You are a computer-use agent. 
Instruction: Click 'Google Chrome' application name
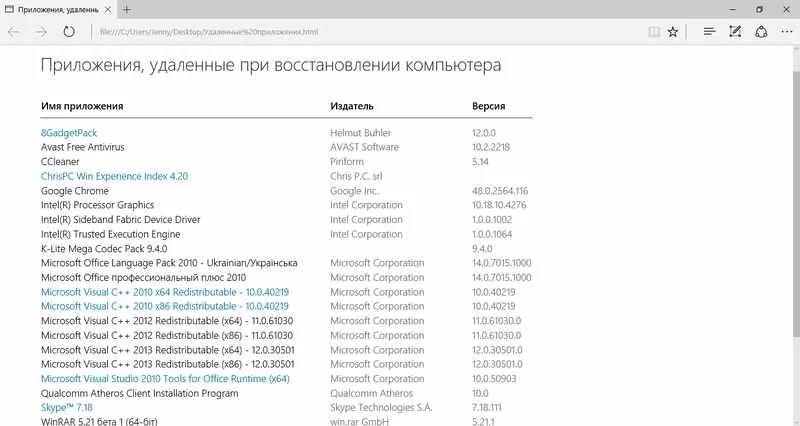coord(74,191)
